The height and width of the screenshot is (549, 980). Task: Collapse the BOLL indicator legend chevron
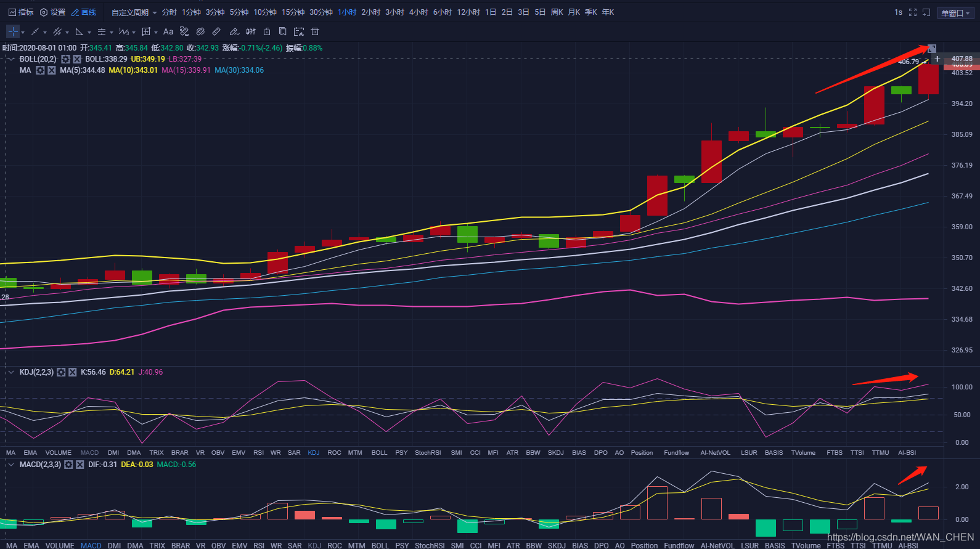[11, 59]
